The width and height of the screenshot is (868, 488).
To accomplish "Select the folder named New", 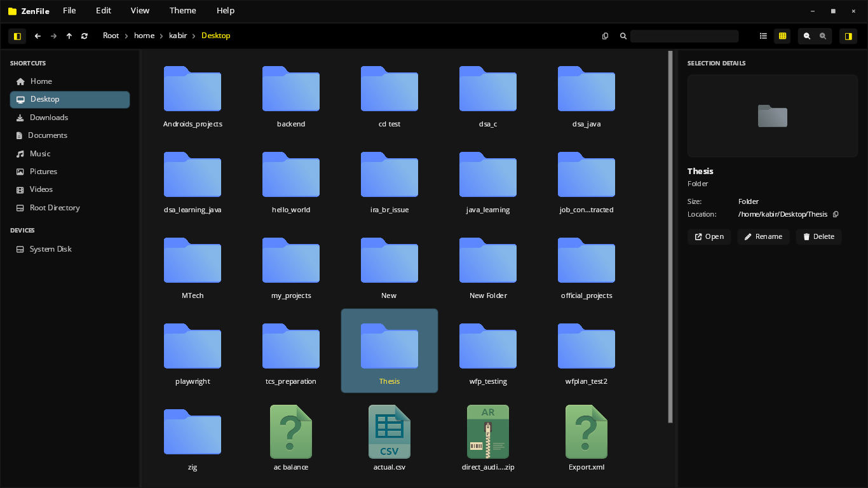I will 390,266.
